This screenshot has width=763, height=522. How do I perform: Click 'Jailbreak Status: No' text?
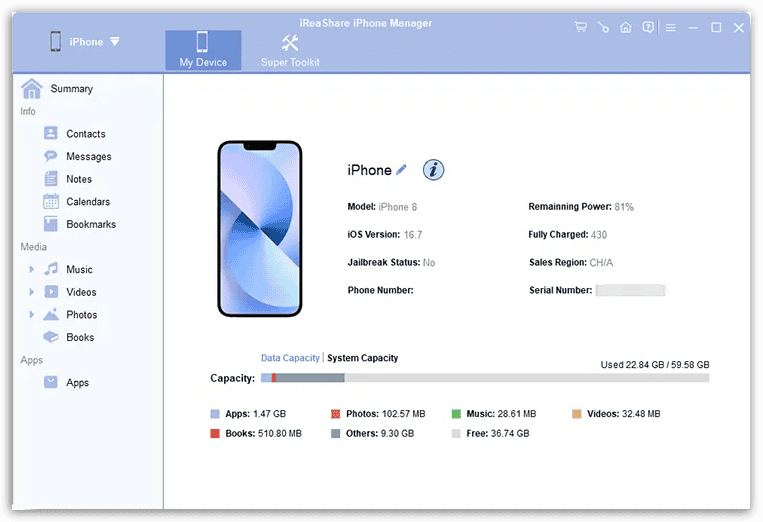point(391,262)
